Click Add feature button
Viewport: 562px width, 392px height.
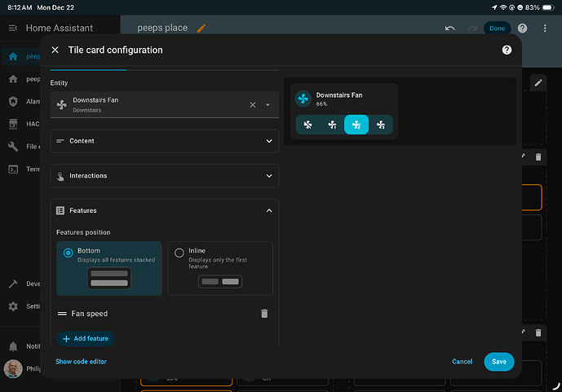click(85, 338)
